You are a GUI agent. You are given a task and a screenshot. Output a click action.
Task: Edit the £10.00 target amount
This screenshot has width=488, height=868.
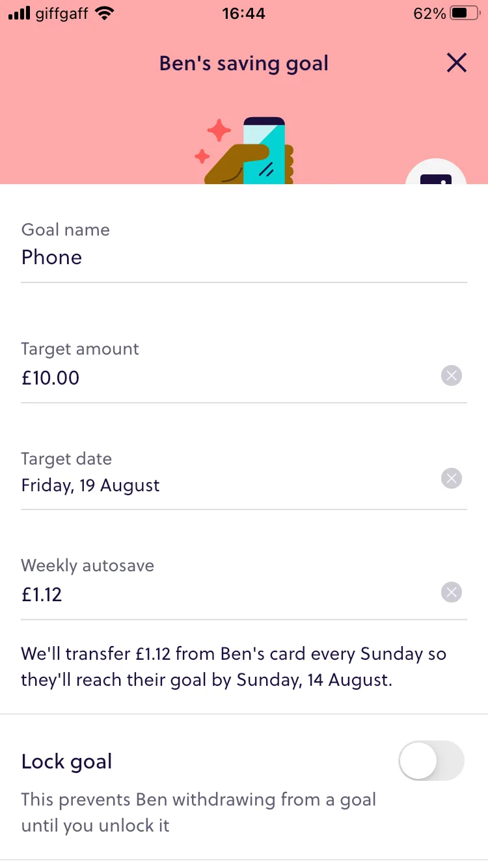pos(195,377)
